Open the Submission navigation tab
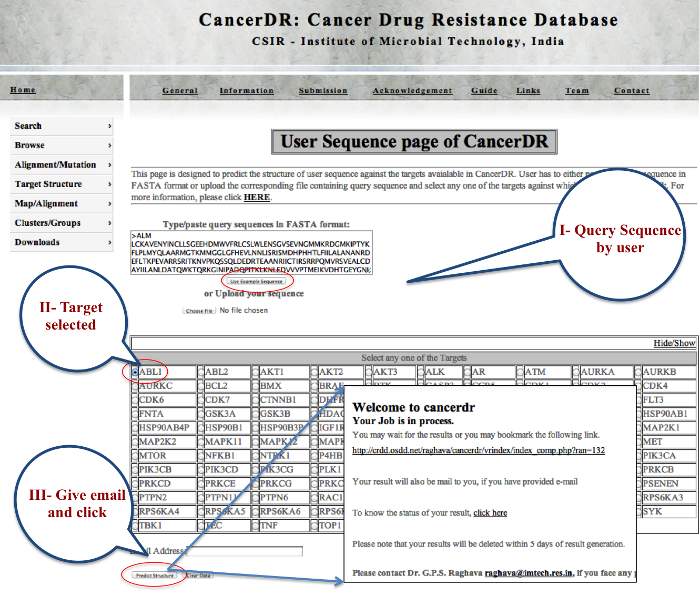The height and width of the screenshot is (596, 700). (323, 91)
